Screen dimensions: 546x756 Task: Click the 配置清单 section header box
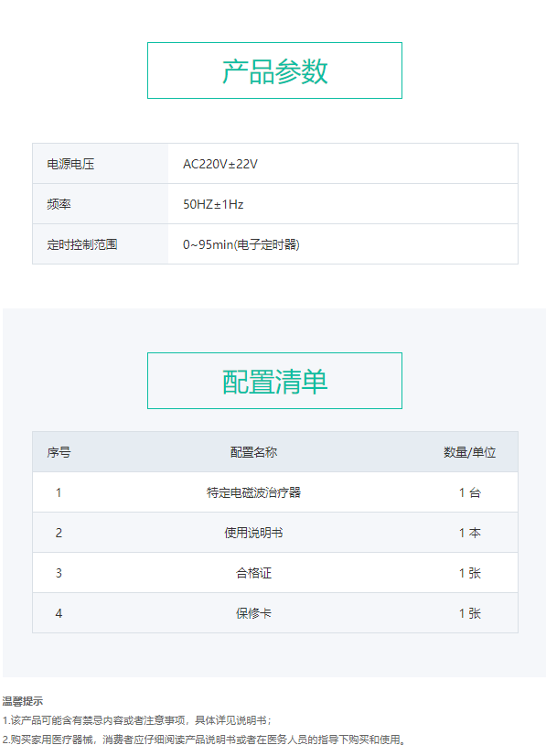coord(274,381)
